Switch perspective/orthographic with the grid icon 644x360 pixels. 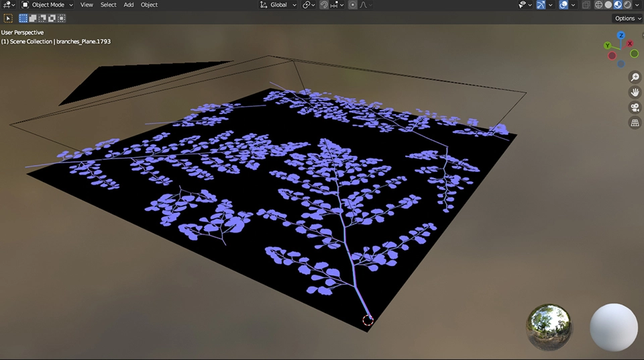[635, 123]
